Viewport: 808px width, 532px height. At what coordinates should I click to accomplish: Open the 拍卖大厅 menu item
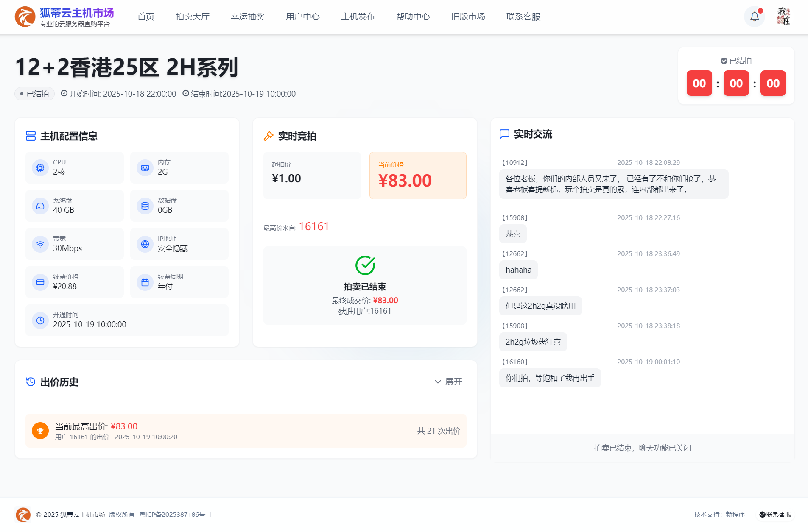click(193, 17)
